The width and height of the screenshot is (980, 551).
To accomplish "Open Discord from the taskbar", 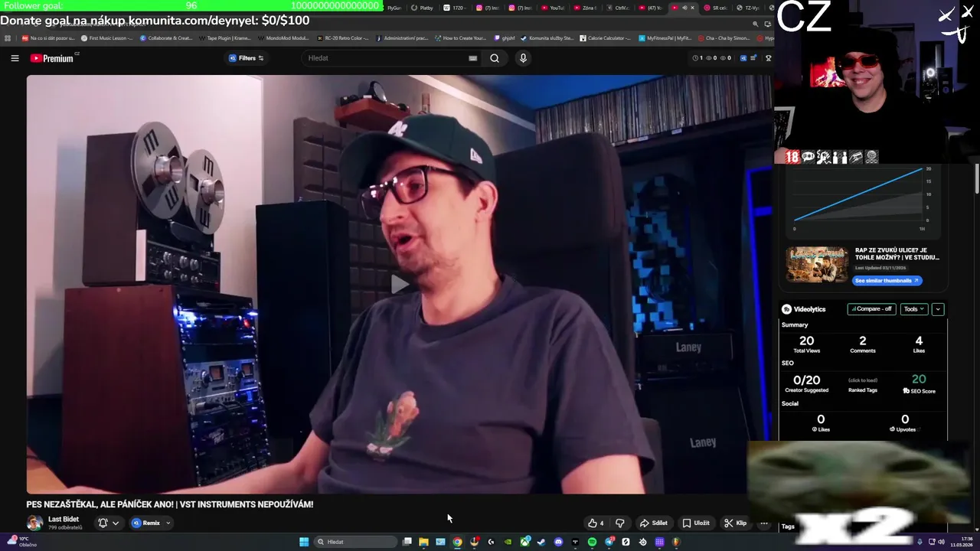I will (x=558, y=542).
